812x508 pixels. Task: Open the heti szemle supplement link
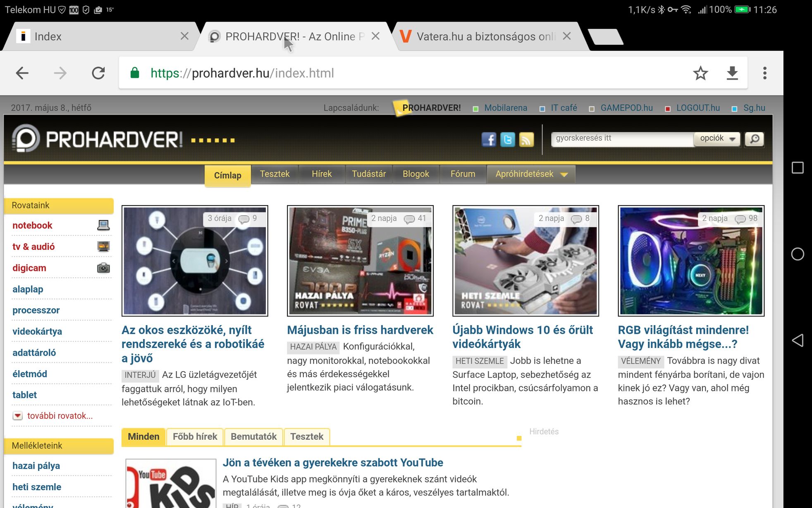37,487
